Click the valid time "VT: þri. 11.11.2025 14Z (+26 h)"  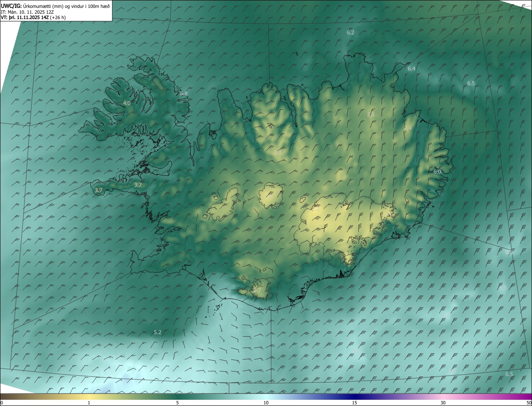[x=33, y=17]
